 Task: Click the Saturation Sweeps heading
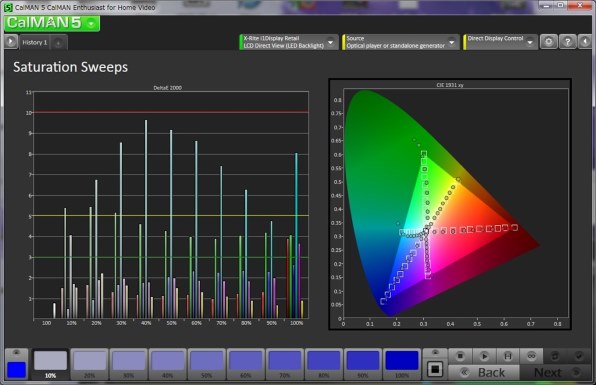pyautogui.click(x=71, y=67)
